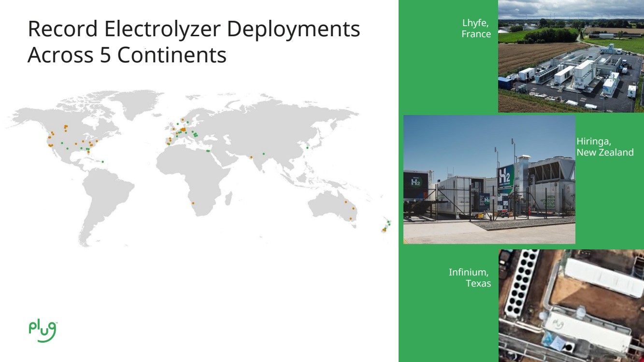Click the "Lhyfe, France" caption
Viewport: 644px width, 362px height.
point(476,29)
